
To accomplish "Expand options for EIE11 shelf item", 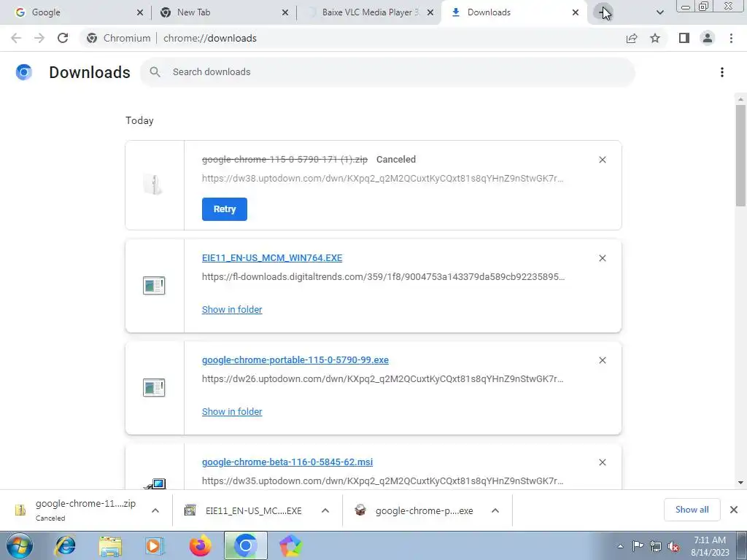I will (x=325, y=510).
